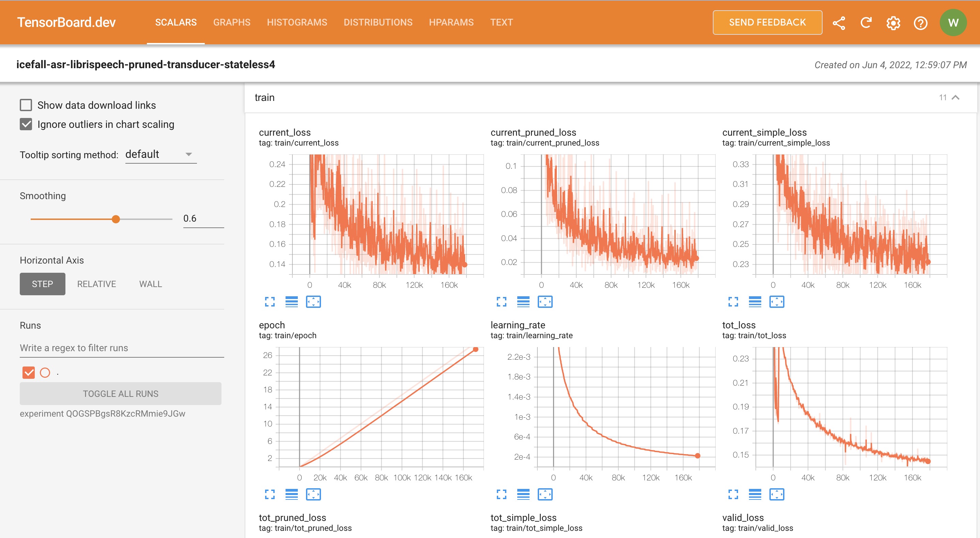The height and width of the screenshot is (538, 980).
Task: Open the HISTOGRAMS tab
Action: (x=297, y=22)
